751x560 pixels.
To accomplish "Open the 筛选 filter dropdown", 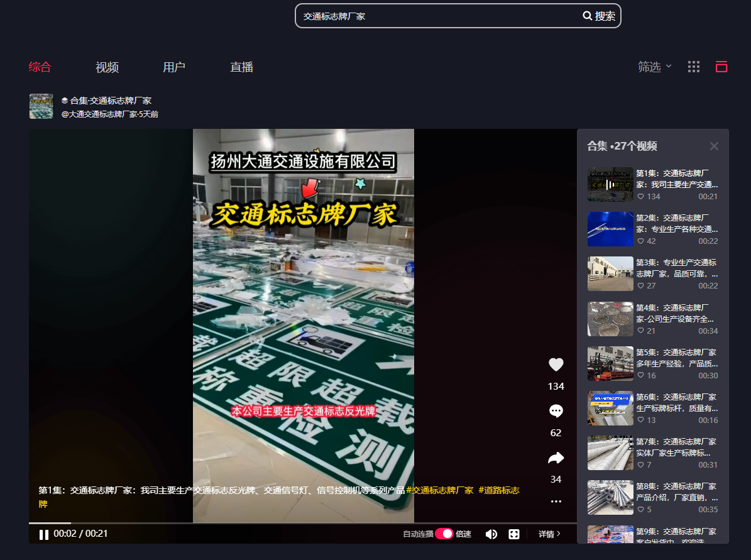I will 655,67.
